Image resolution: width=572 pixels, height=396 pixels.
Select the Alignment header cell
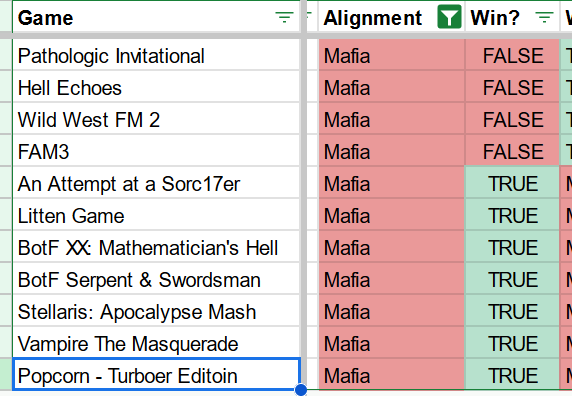pos(391,17)
